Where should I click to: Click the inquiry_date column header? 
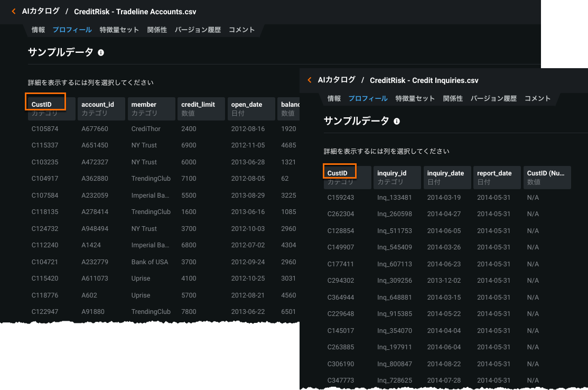click(446, 177)
